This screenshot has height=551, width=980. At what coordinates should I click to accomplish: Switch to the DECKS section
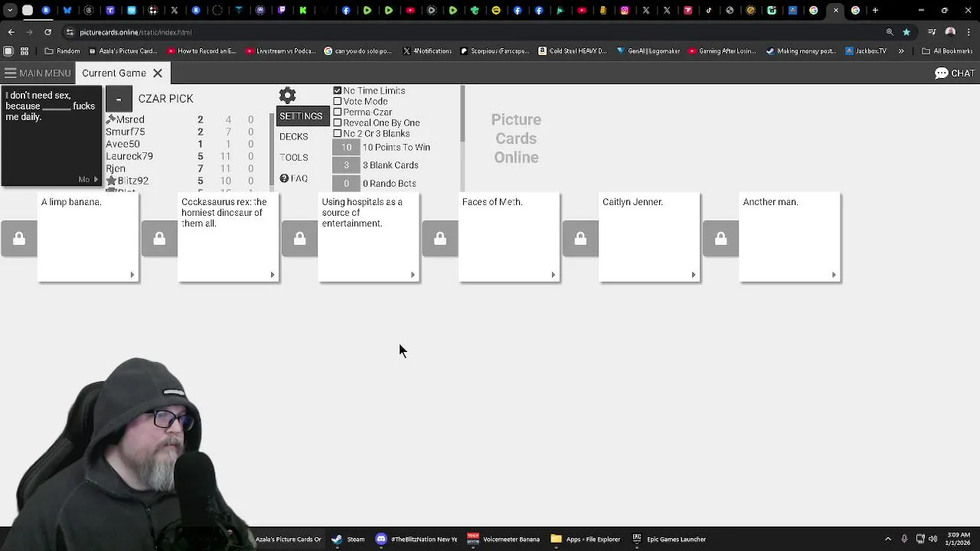pos(294,136)
